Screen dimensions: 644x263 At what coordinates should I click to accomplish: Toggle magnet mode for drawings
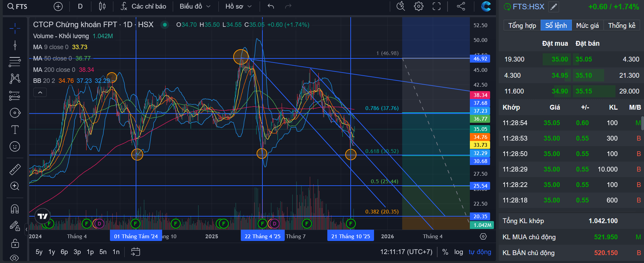tap(15, 209)
